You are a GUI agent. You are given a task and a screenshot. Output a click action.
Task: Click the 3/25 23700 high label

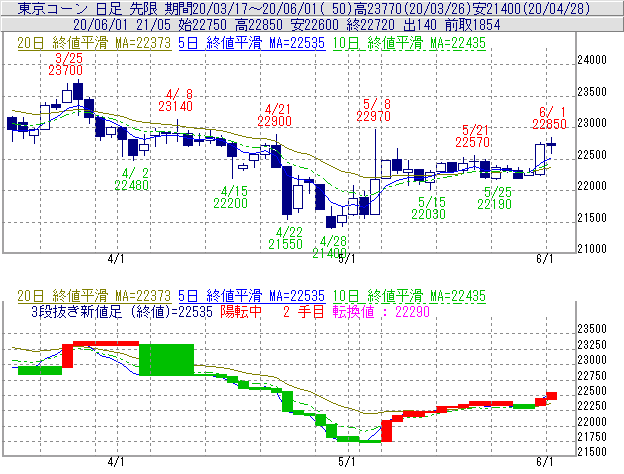click(x=66, y=64)
